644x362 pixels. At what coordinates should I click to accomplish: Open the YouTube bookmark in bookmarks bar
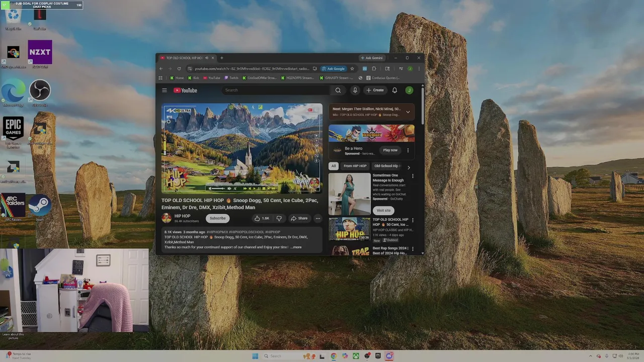click(212, 78)
